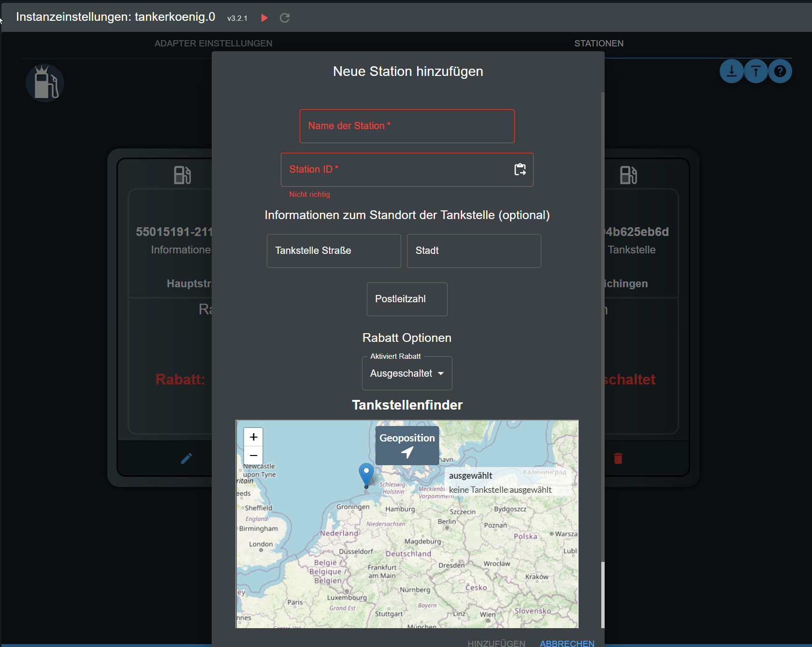Switch to the Stationen tab
The image size is (812, 647).
pos(599,44)
